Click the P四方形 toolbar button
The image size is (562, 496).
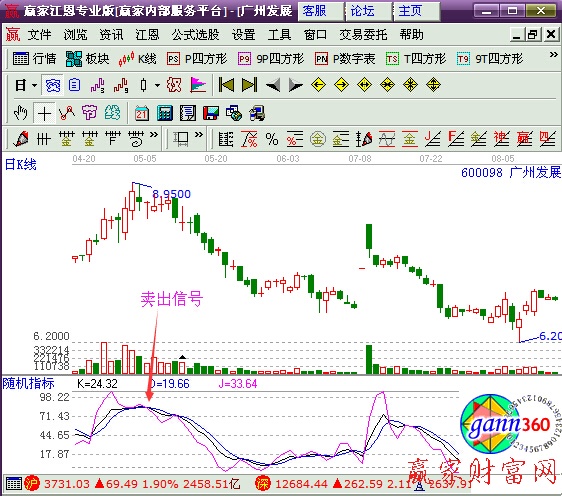197,58
